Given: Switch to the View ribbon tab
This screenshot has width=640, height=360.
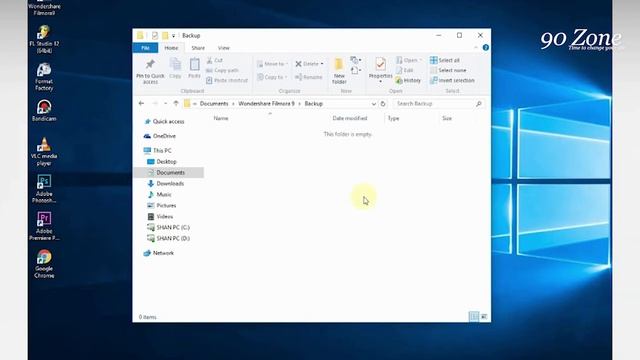Looking at the screenshot, I should click(x=224, y=48).
